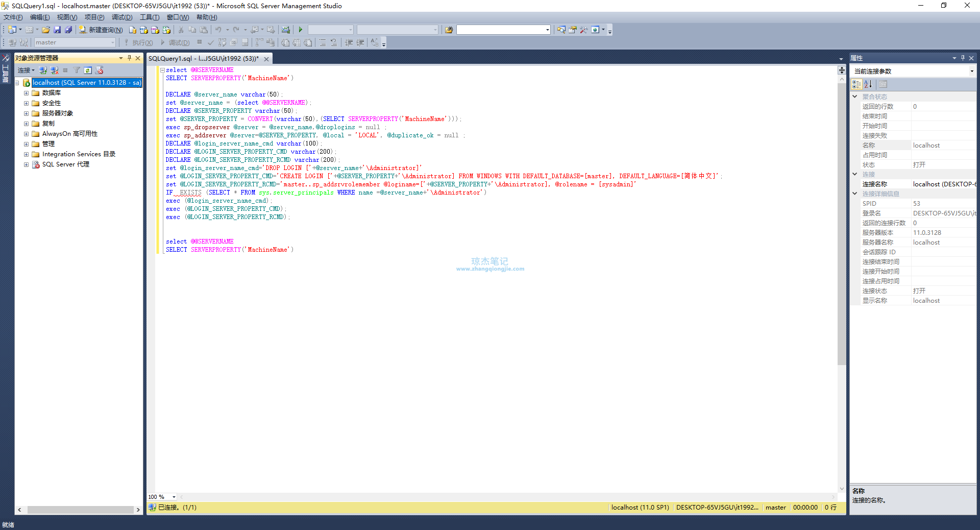Click the script-with-red-x icon in Object Explorer

tap(100, 70)
